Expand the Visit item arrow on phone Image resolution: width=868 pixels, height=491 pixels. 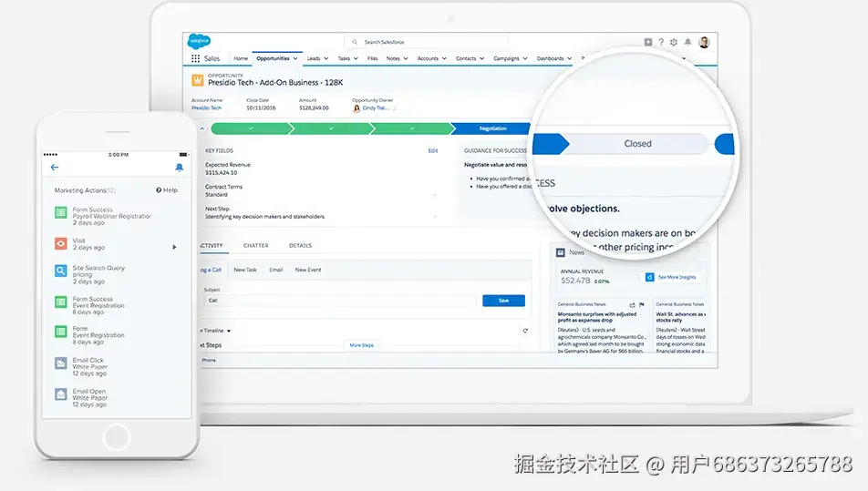[x=174, y=247]
